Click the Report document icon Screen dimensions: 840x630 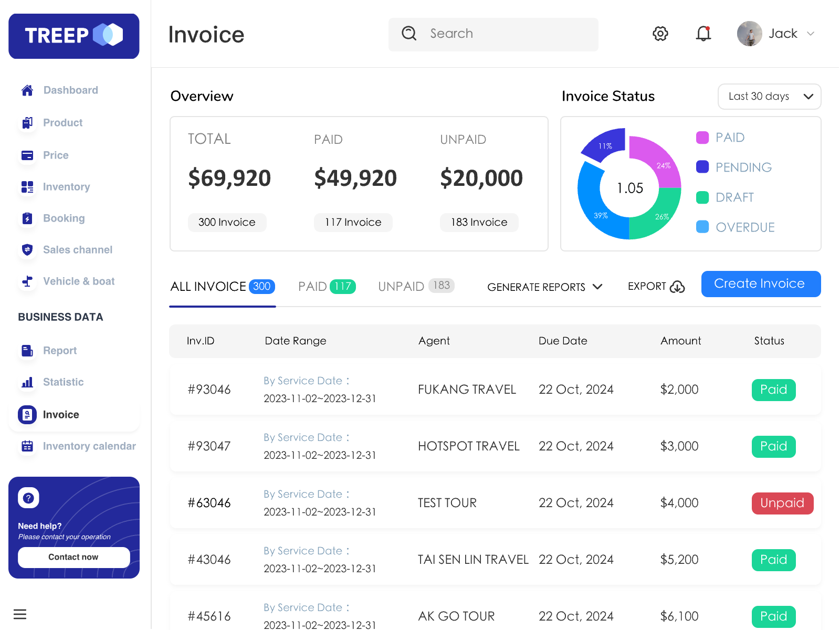tap(27, 351)
